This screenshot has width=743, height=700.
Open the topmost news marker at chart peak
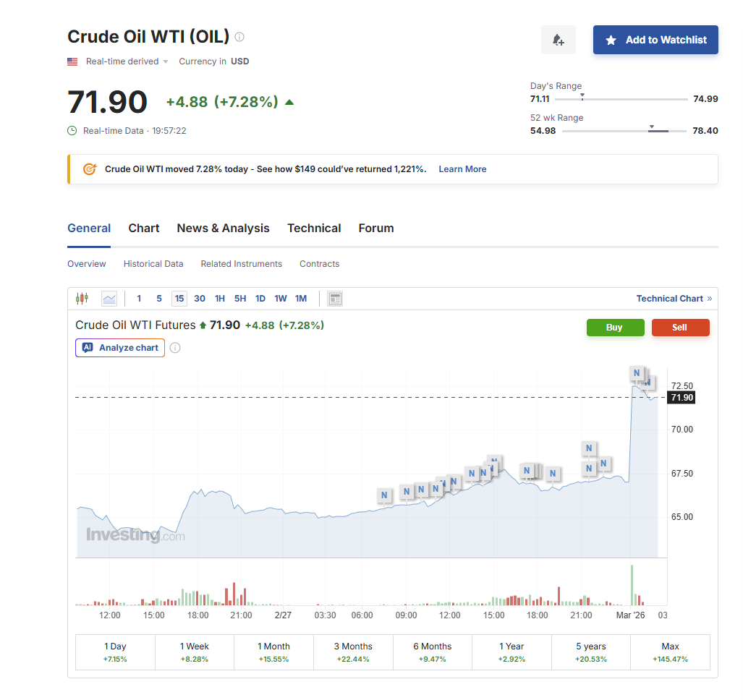click(x=637, y=372)
